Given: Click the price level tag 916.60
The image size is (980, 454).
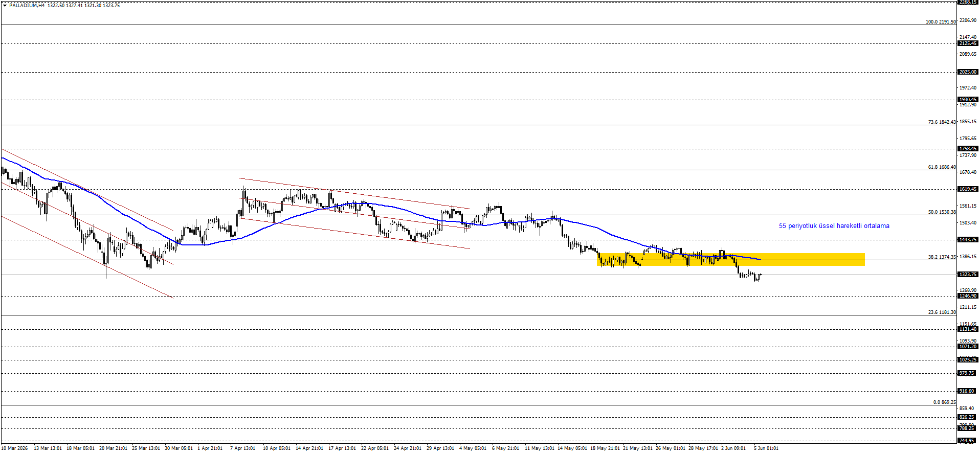Looking at the screenshot, I should point(968,391).
